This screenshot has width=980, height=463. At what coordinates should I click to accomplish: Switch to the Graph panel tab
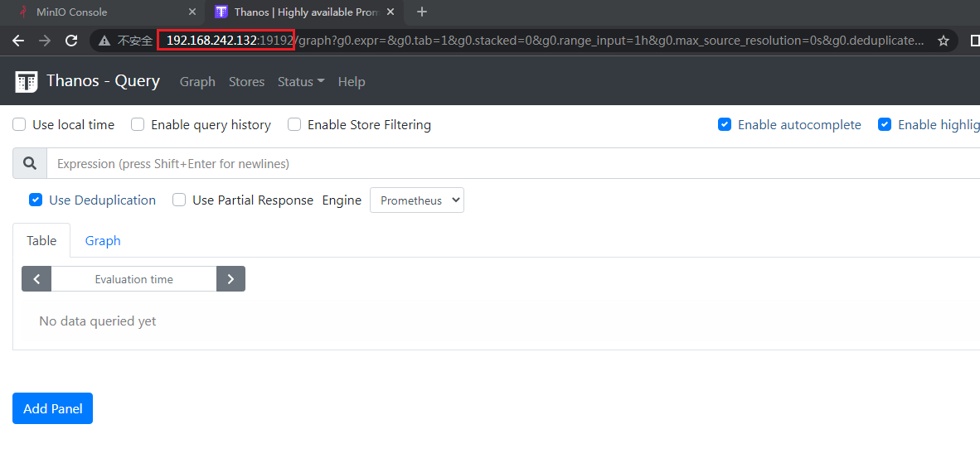[x=103, y=241]
